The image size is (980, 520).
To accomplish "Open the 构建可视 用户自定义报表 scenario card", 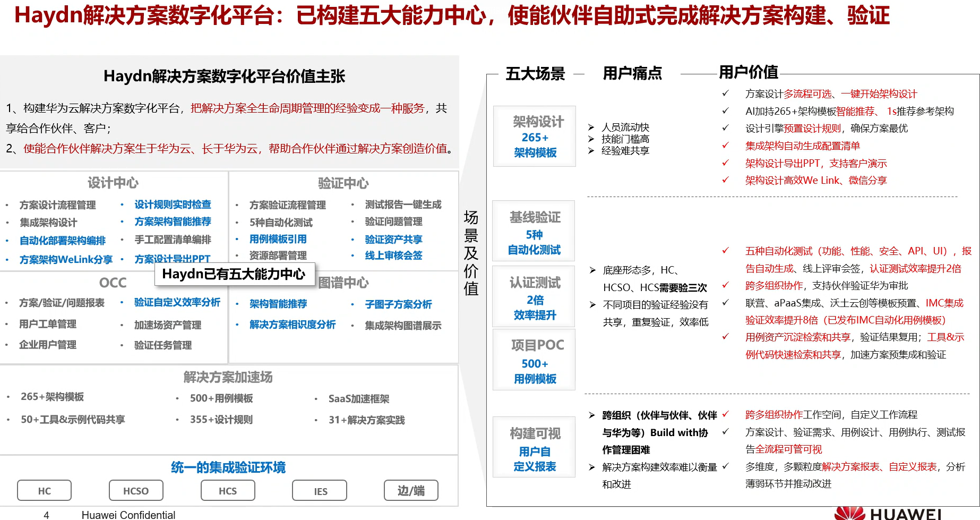I will click(x=534, y=447).
